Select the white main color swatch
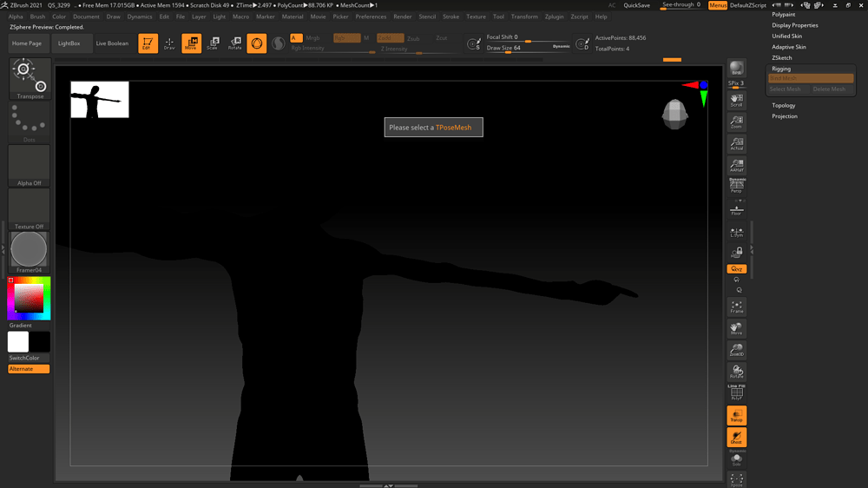 [x=18, y=342]
